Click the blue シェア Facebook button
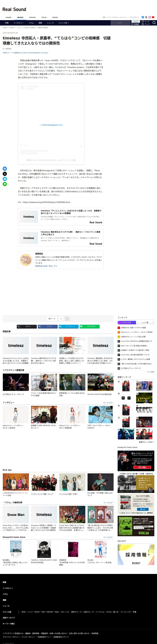The height and width of the screenshot is (644, 157). [x=48, y=326]
